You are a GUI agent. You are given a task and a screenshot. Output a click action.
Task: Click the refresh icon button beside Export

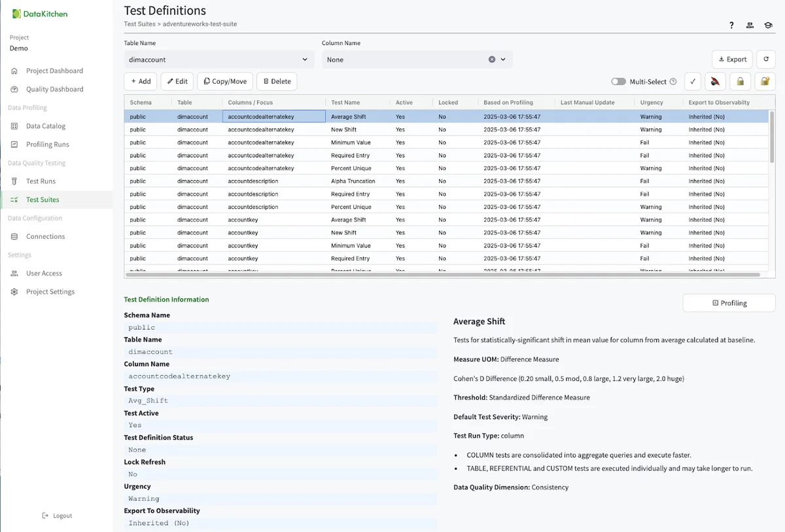click(x=766, y=59)
